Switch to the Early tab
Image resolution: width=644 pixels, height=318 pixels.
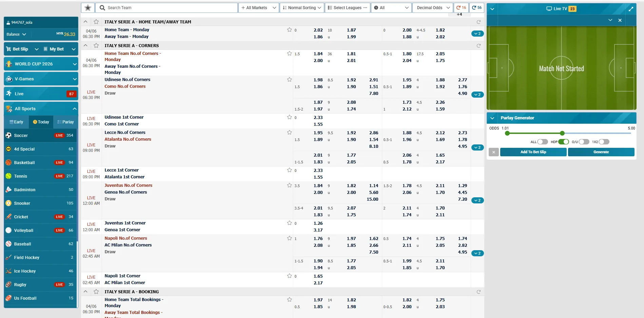16,122
